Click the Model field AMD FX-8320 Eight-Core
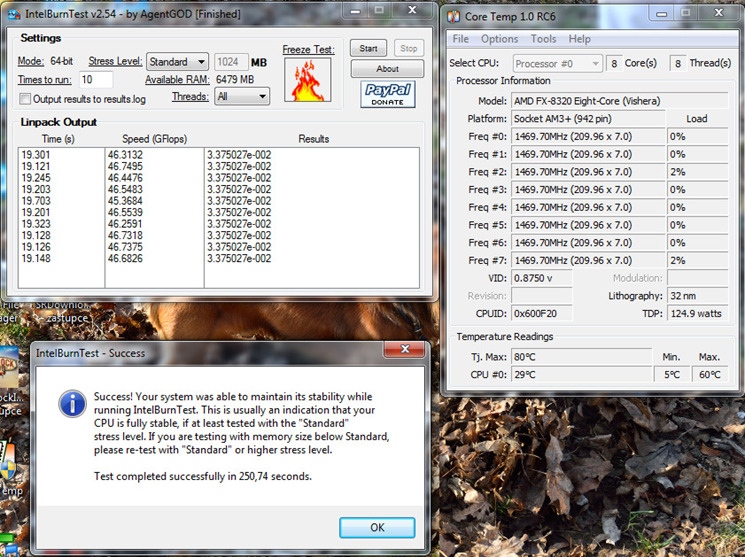The width and height of the screenshot is (745, 557). pos(620,101)
